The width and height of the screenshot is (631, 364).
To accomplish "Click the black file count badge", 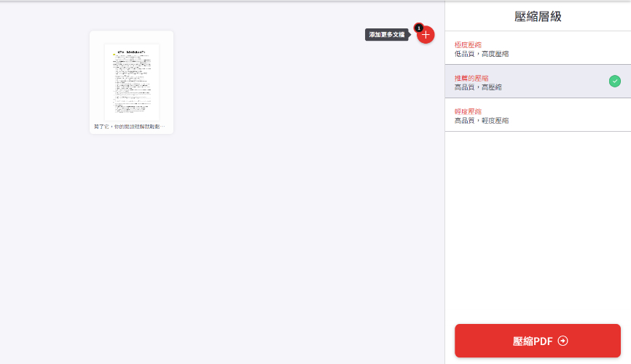I will 418,28.
